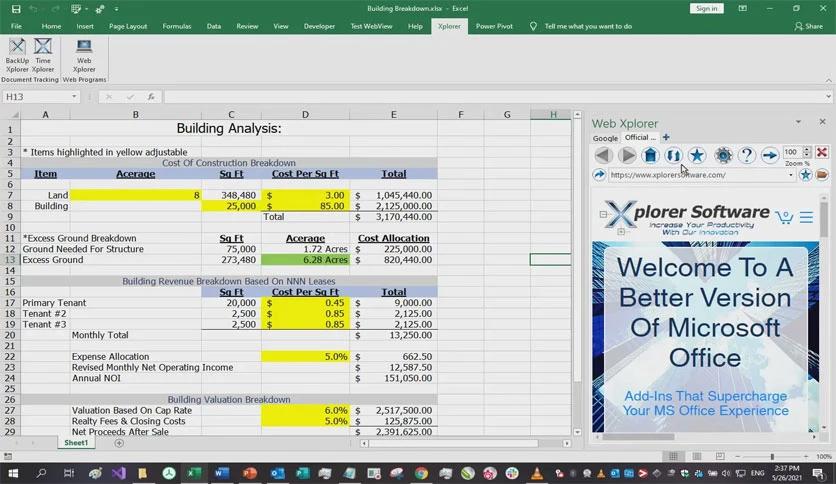The image size is (836, 484).
Task: Open favorites star in Web Xplorer toolbar
Action: pyautogui.click(x=697, y=155)
